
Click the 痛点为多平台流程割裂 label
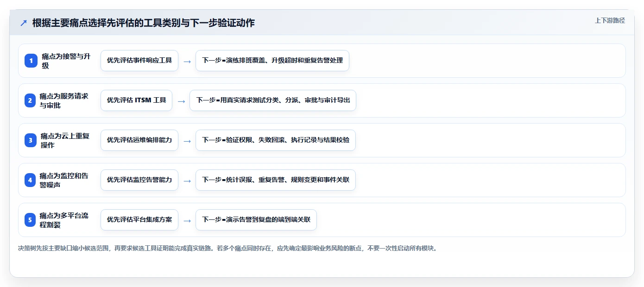[x=64, y=220]
